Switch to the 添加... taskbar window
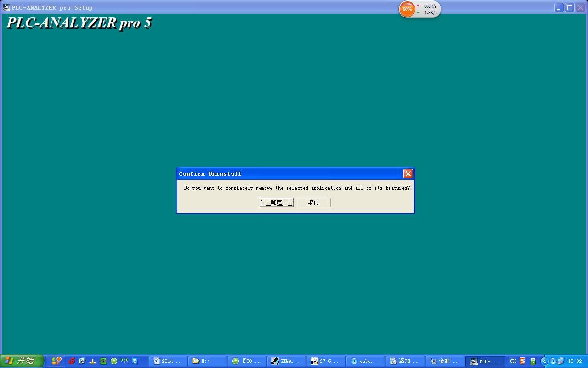 (x=405, y=361)
